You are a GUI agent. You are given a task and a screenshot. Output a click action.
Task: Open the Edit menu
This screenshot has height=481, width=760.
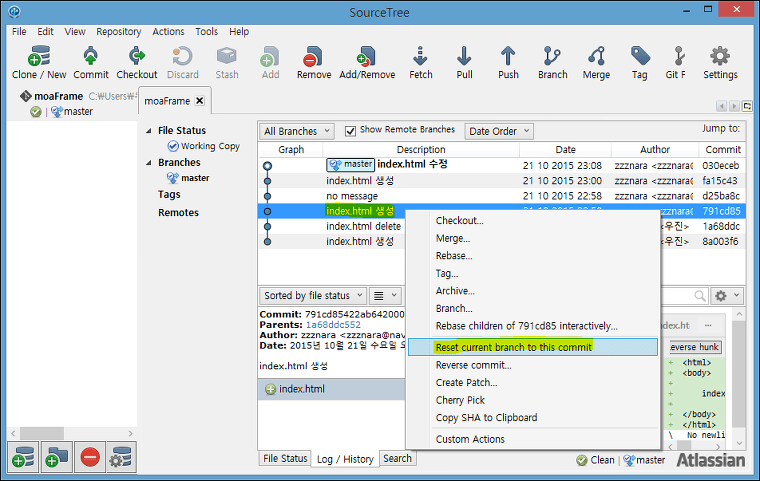[45, 32]
